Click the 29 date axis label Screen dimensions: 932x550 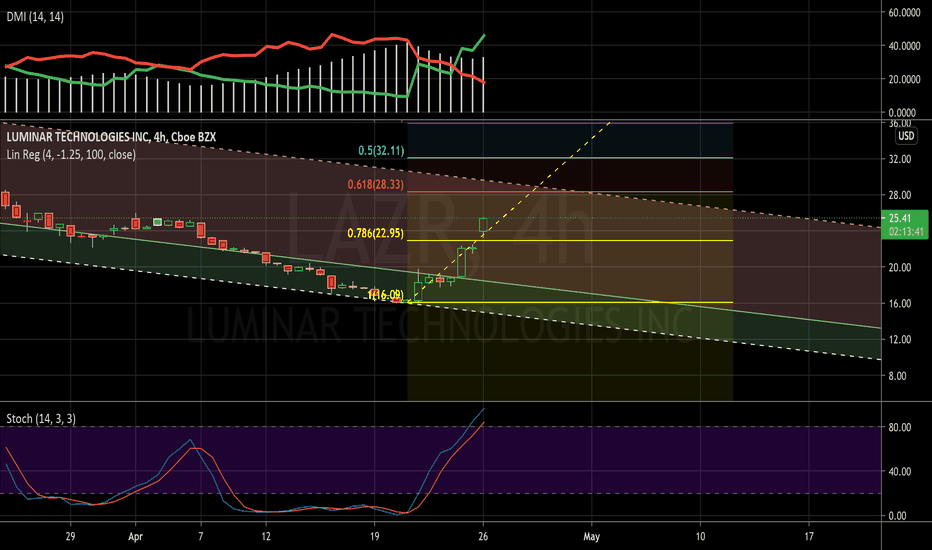click(70, 536)
